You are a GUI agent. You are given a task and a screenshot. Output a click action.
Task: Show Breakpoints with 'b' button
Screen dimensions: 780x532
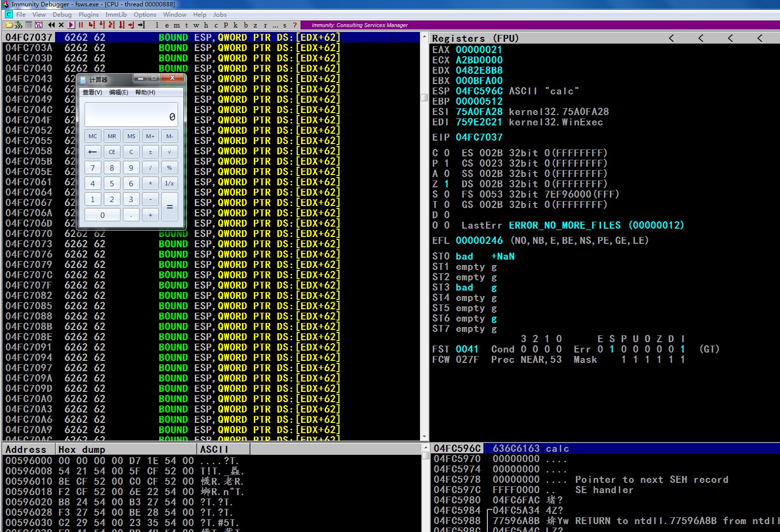(x=245, y=25)
